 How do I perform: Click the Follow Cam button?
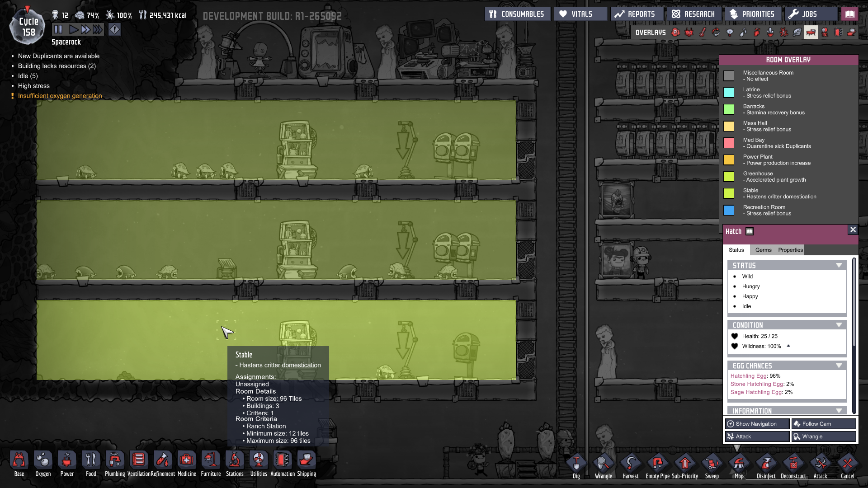823,424
